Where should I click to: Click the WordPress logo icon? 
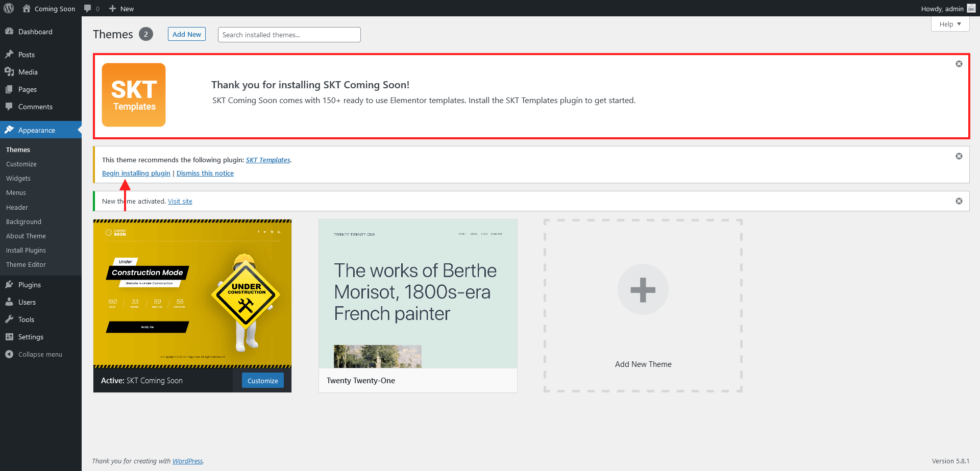click(9, 8)
